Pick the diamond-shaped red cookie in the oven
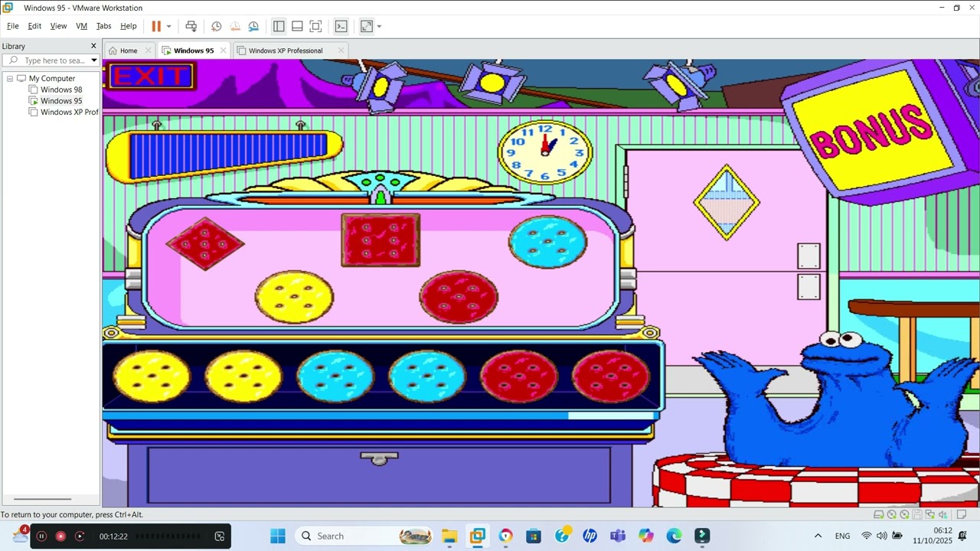This screenshot has width=980, height=551. pos(204,243)
